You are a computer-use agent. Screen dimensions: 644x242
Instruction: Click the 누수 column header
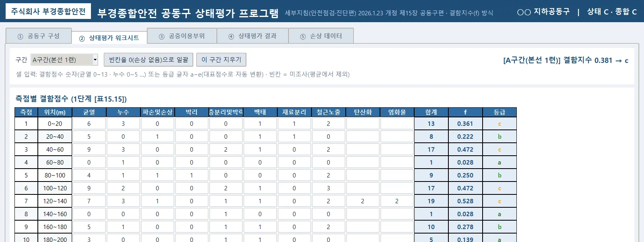pyautogui.click(x=123, y=112)
